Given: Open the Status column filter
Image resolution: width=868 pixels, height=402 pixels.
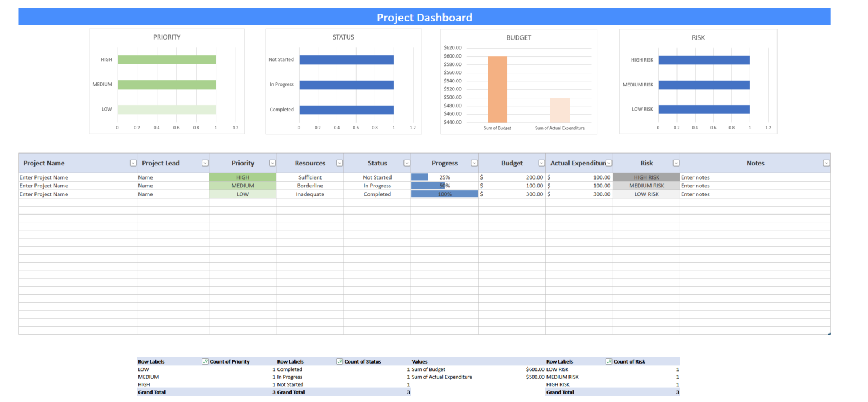Looking at the screenshot, I should pos(407,163).
